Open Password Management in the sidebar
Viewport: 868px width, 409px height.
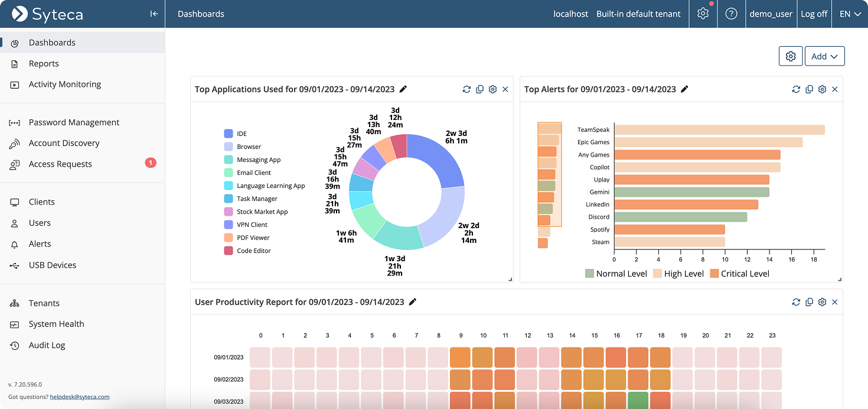point(82,122)
